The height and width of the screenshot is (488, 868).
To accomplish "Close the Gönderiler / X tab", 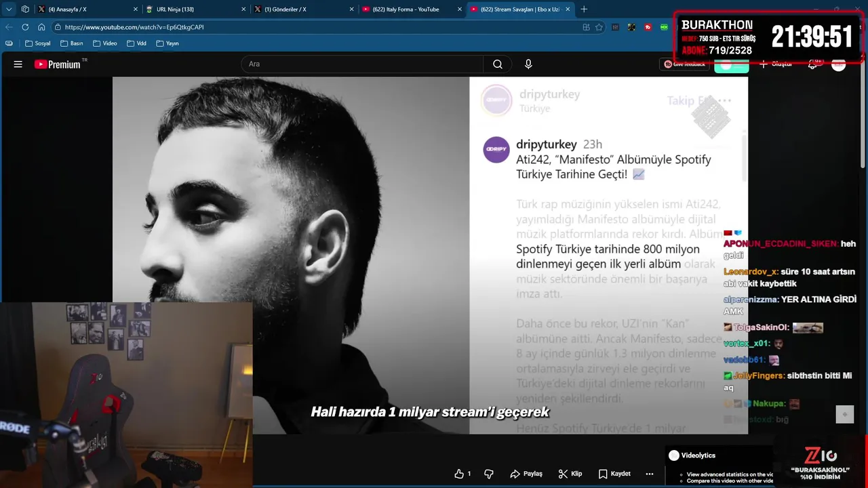I will point(351,9).
